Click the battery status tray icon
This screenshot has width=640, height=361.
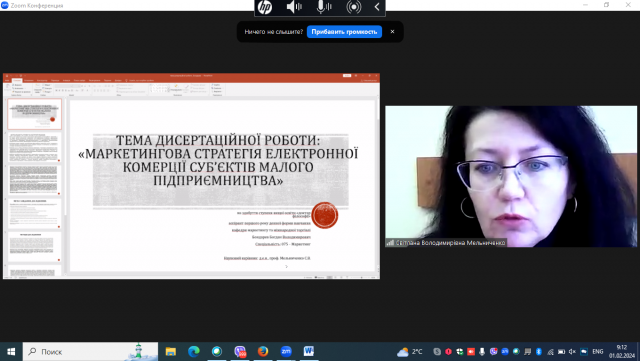pyautogui.click(x=561, y=352)
